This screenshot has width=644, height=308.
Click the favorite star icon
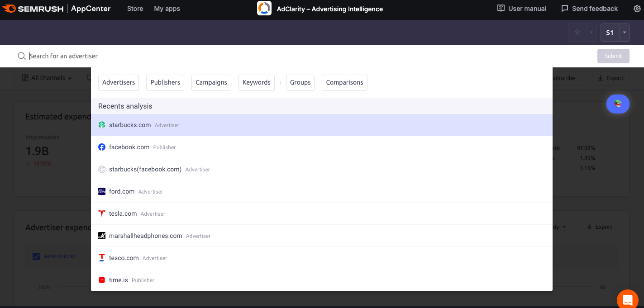point(577,33)
